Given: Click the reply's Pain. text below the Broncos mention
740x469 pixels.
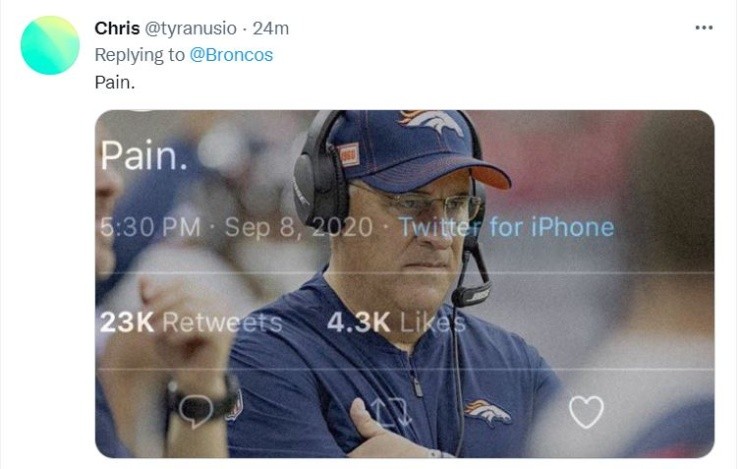Looking at the screenshot, I should (x=114, y=82).
